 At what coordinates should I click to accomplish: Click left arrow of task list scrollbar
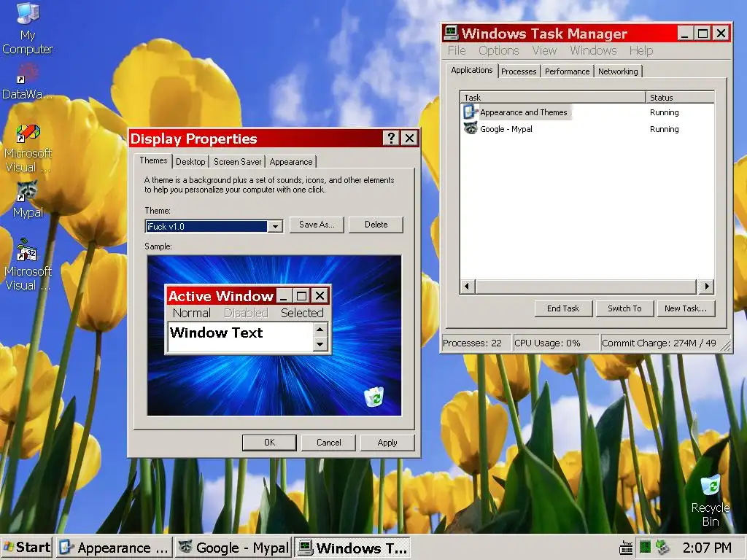click(468, 286)
